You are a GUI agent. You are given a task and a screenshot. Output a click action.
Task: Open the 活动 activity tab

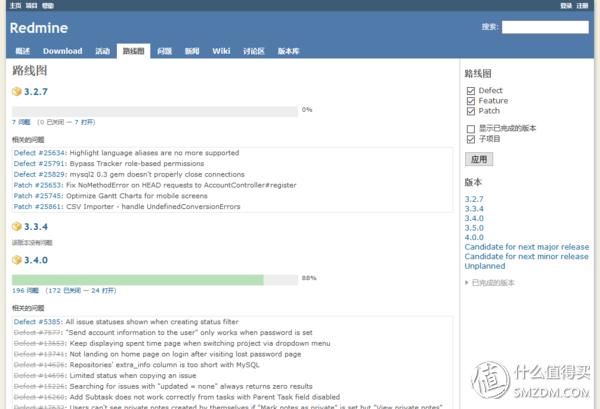102,51
